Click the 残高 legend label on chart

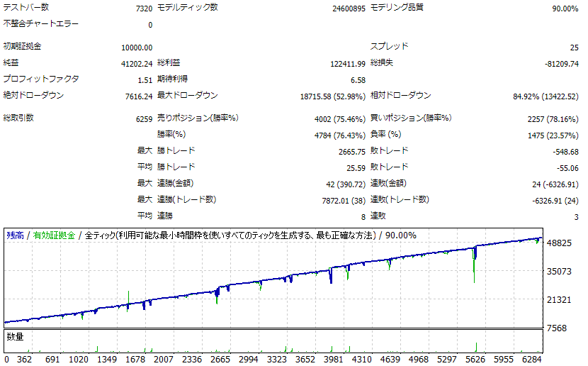[x=14, y=235]
